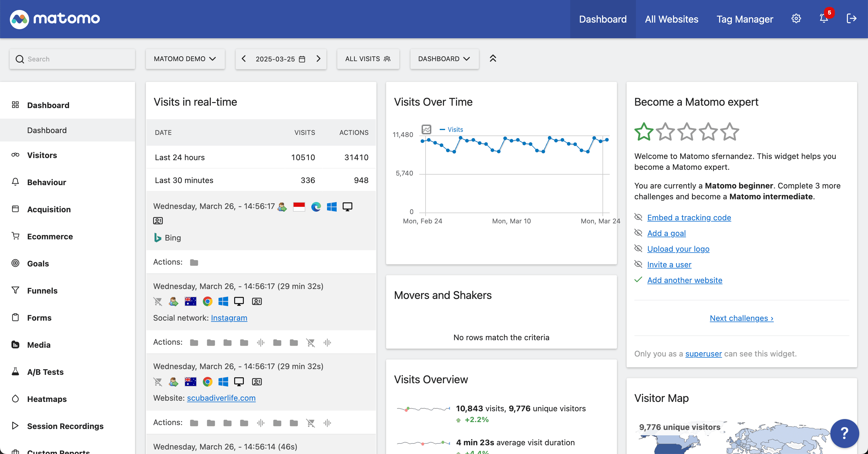Click the Next challenges link
Viewport: 868px width, 454px height.
tap(741, 318)
